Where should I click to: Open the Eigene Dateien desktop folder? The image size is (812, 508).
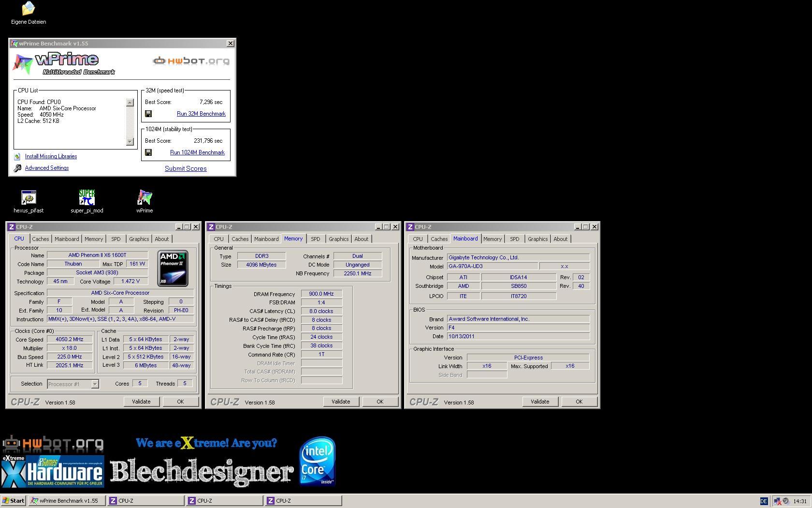[29, 13]
